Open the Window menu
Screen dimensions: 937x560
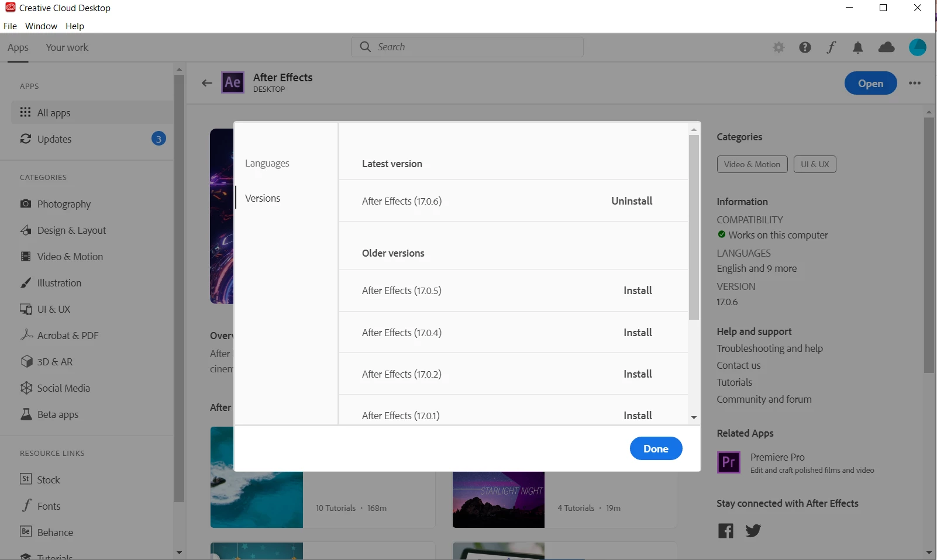pyautogui.click(x=41, y=26)
